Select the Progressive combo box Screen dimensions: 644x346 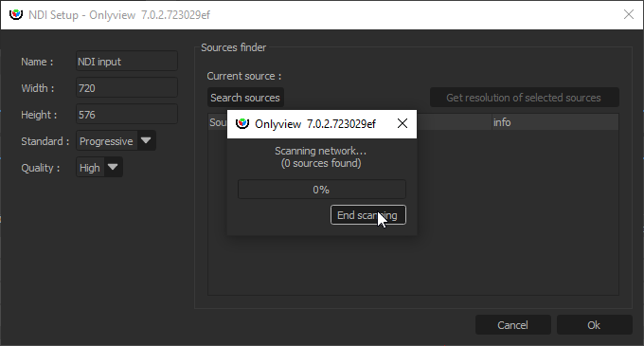tap(116, 140)
